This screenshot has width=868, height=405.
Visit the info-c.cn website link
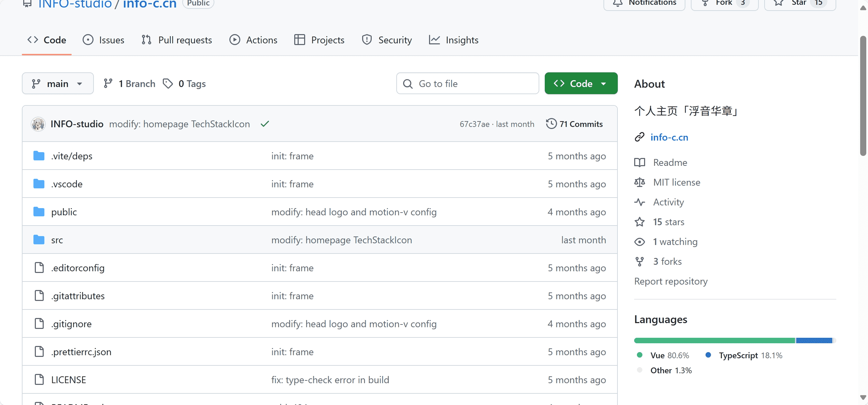(669, 137)
